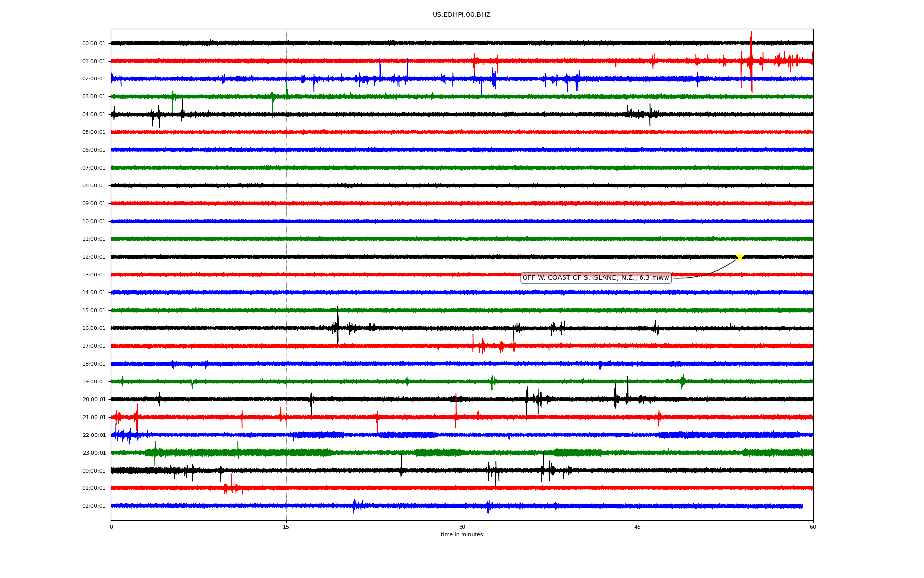Click the 14:00:01 time label

94,293
